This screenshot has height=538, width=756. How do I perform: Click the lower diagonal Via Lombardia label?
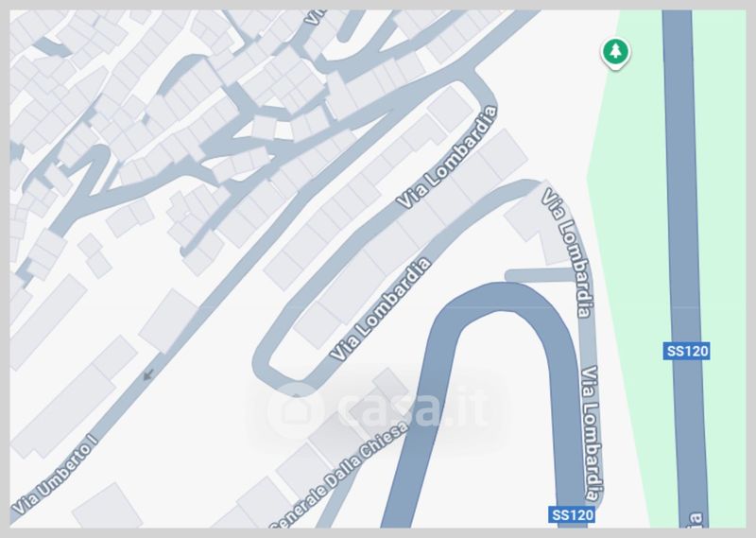pos(381,309)
